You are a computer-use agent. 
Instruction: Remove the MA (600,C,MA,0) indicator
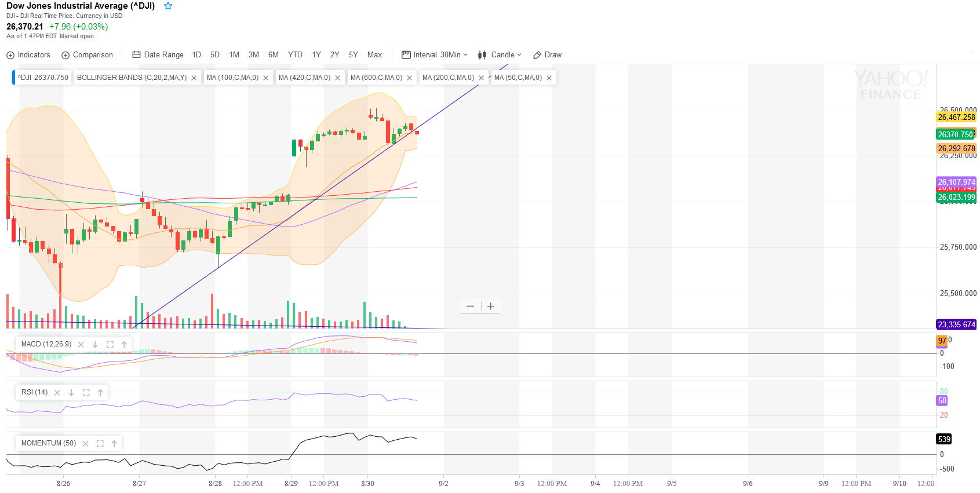410,78
